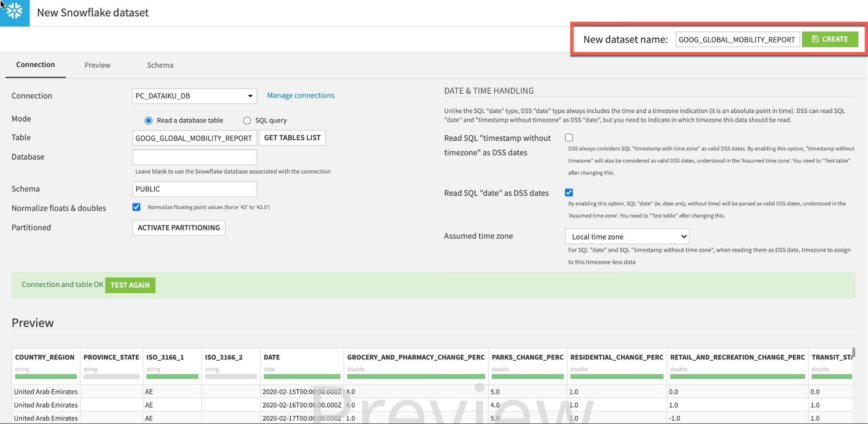Open the Manage connections link
Screen dimensions: 868x424
pos(300,95)
